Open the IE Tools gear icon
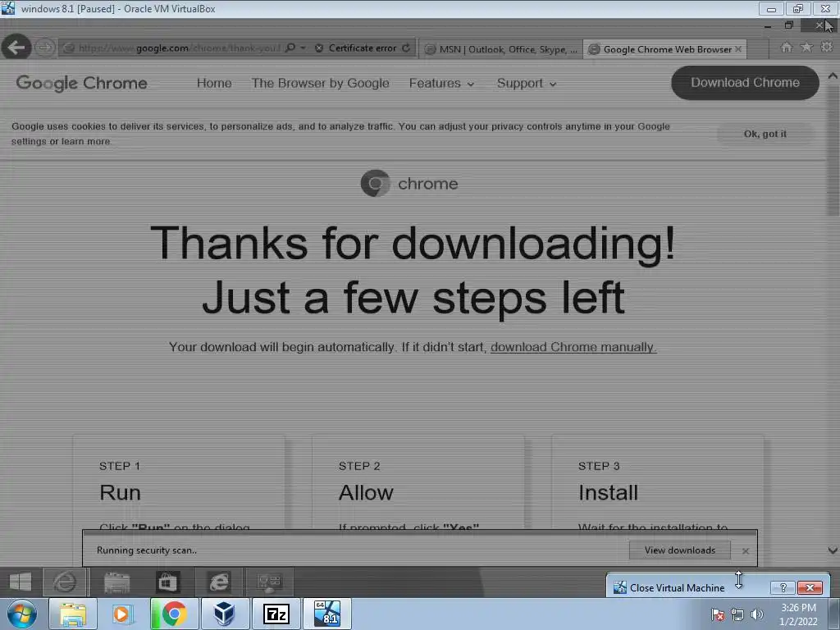The height and width of the screenshot is (630, 840). pos(827,47)
